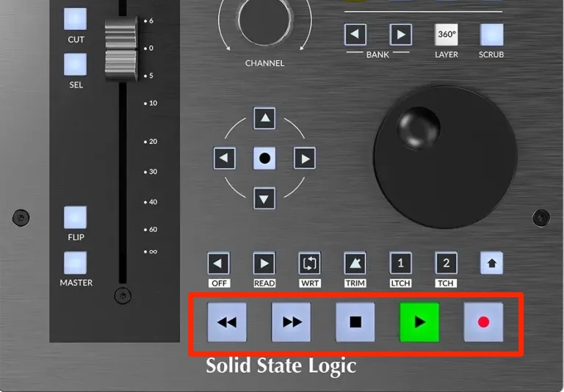Click the OFF automation button

click(x=219, y=263)
